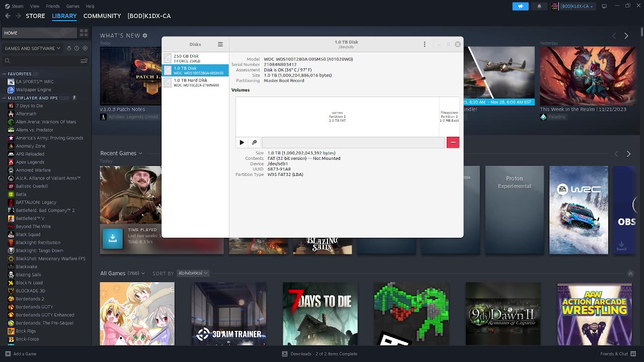Open v.1.0.3 Patch Notes news thumbnail
The height and width of the screenshot is (362, 644).
tap(131, 75)
